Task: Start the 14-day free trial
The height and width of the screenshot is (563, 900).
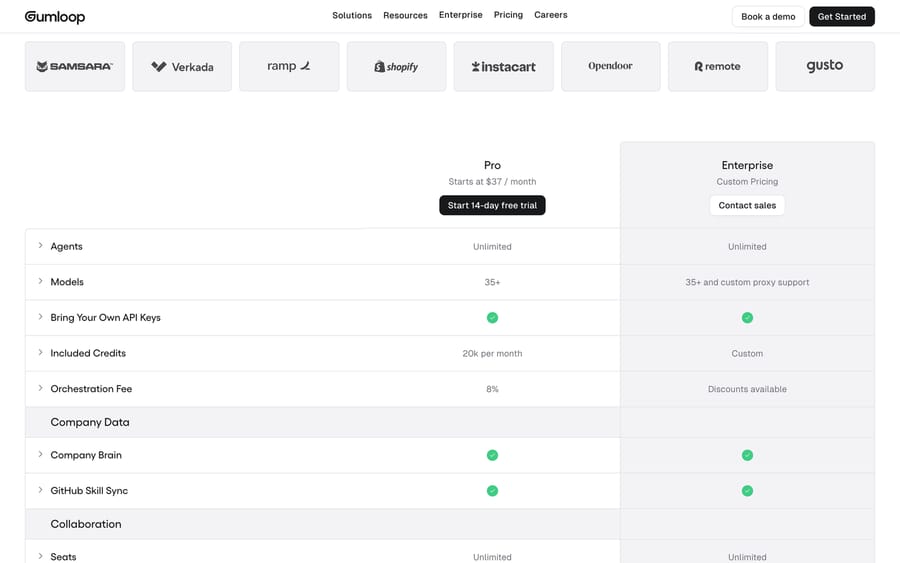Action: click(x=492, y=205)
